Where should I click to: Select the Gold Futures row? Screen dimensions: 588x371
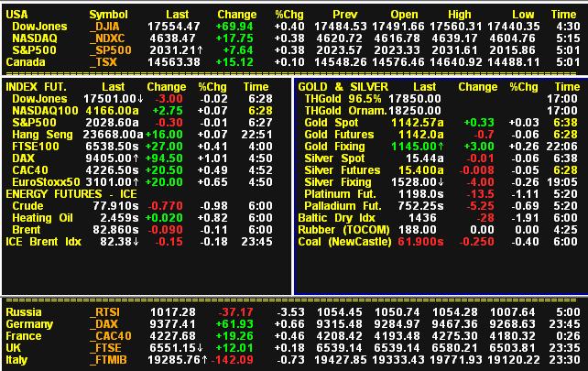point(441,135)
